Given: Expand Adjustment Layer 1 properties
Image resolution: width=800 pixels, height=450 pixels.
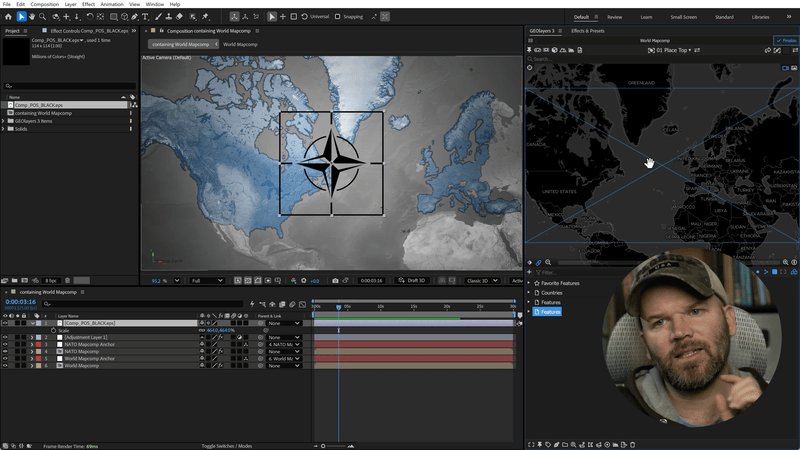Looking at the screenshot, I should (x=32, y=337).
